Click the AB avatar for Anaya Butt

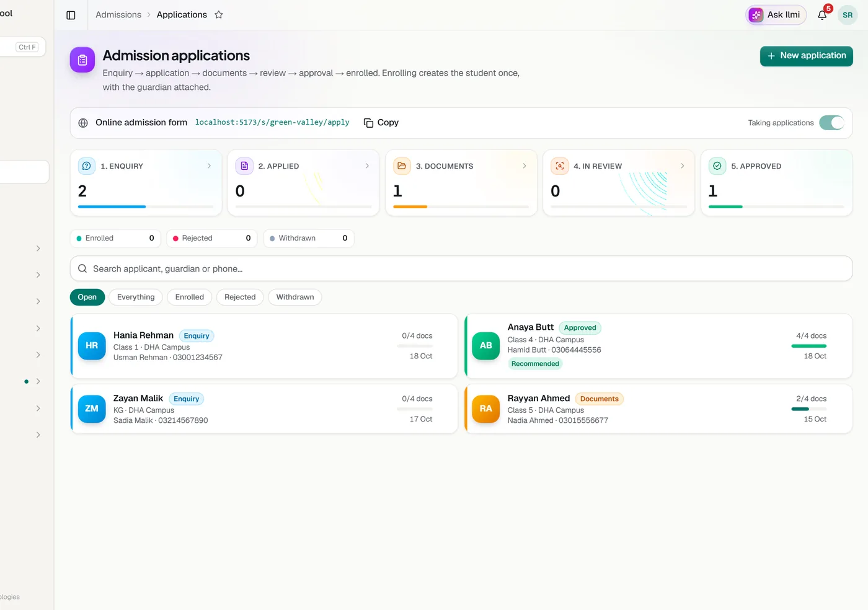(x=486, y=346)
